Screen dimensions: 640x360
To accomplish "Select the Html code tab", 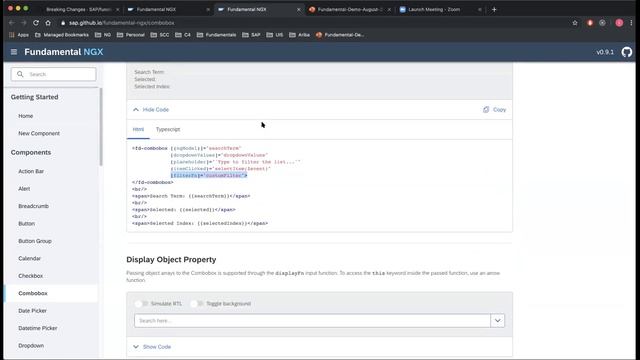I will pos(138,129).
